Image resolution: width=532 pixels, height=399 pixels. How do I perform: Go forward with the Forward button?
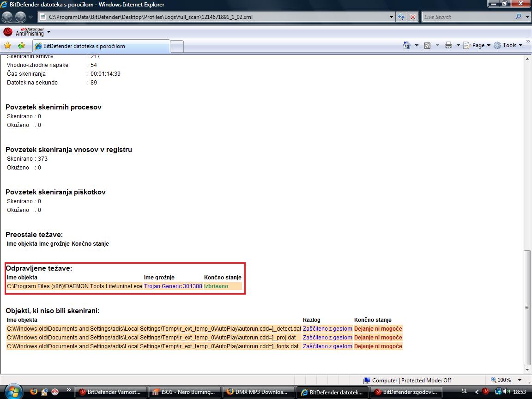20,17
